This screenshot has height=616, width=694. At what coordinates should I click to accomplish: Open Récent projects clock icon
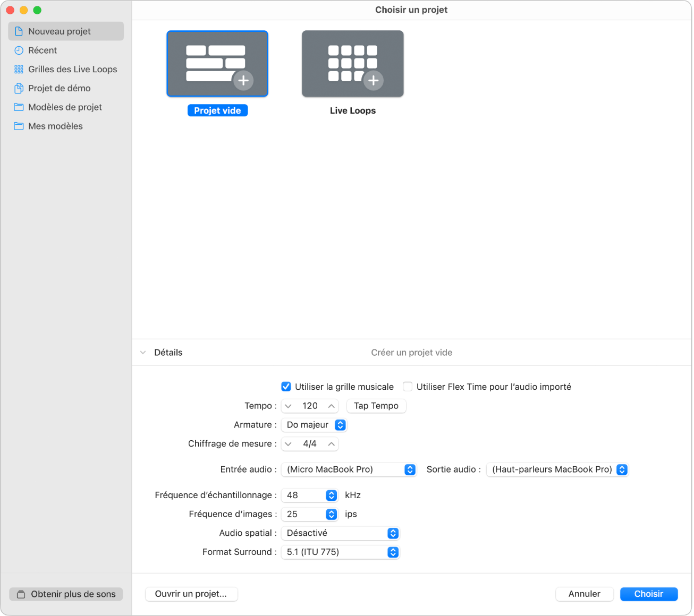coord(19,50)
